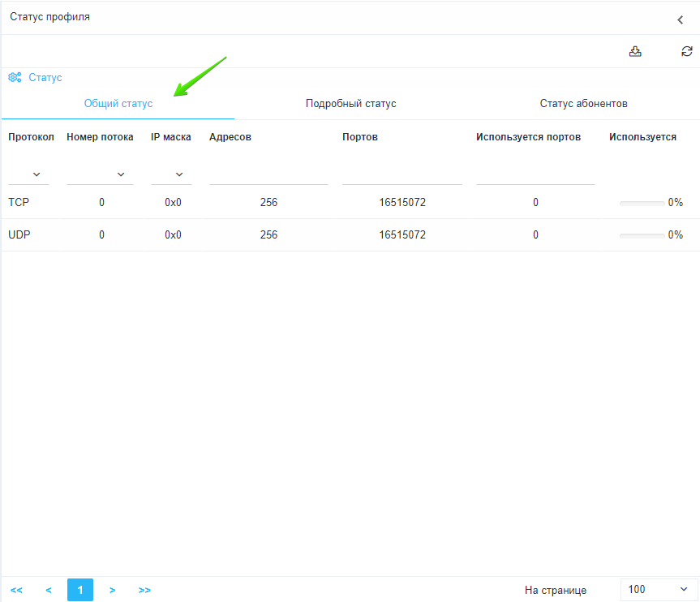Click the Портов filter input field
The image size is (700, 602).
click(402, 174)
